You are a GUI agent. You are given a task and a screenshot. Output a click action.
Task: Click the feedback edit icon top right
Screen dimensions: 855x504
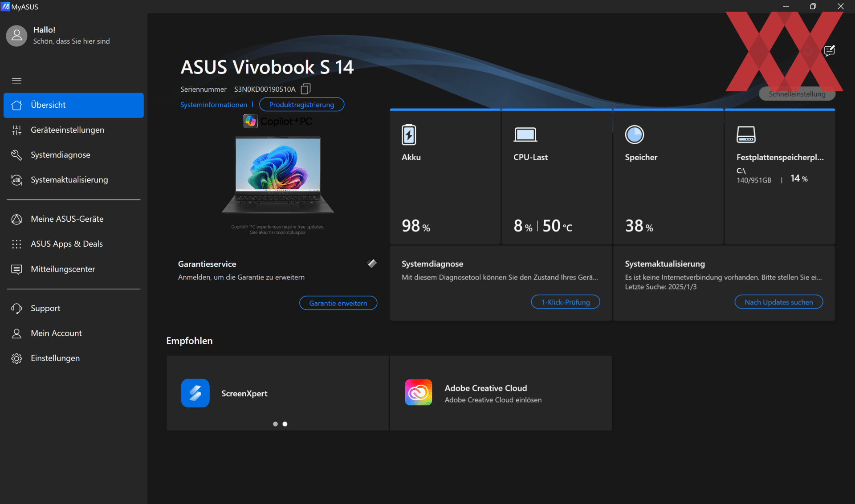pyautogui.click(x=829, y=51)
